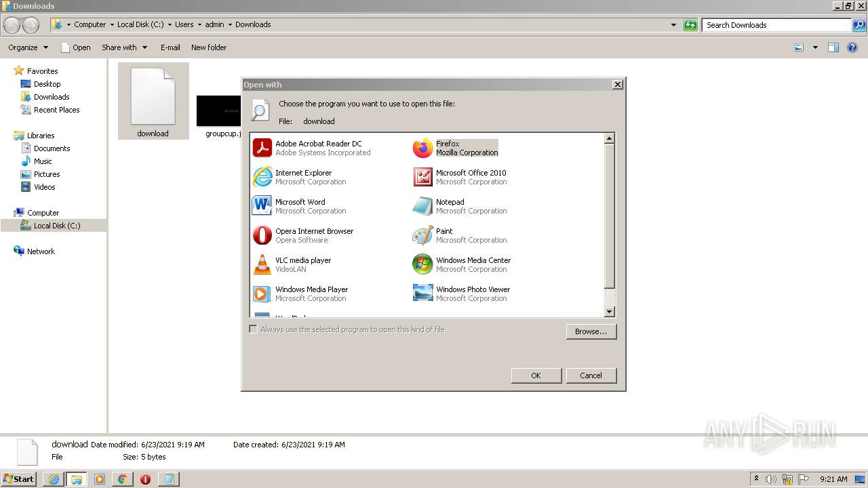Screen dimensions: 868x488
Task: Select Opera Internet Browser icon
Action: (x=262, y=235)
